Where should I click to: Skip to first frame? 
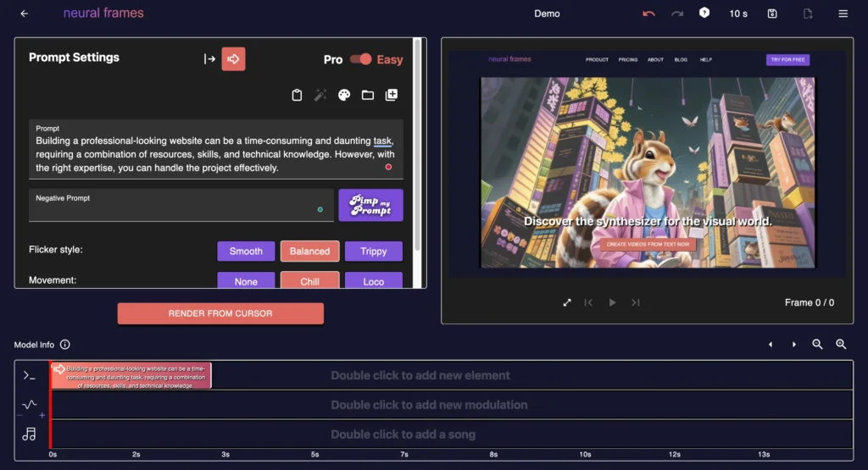(588, 302)
